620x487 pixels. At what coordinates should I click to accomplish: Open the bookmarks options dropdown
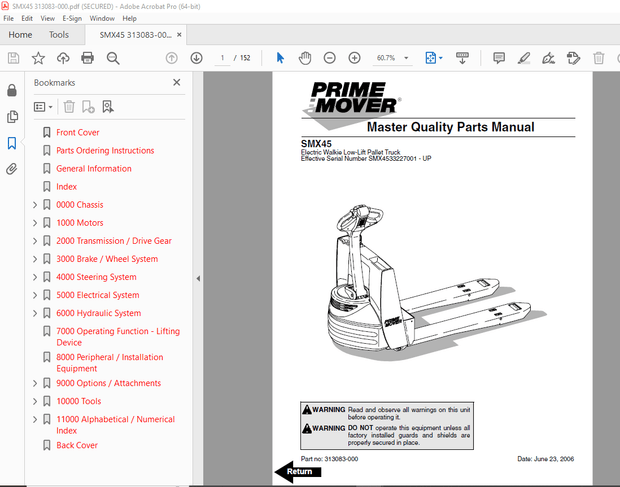click(43, 107)
